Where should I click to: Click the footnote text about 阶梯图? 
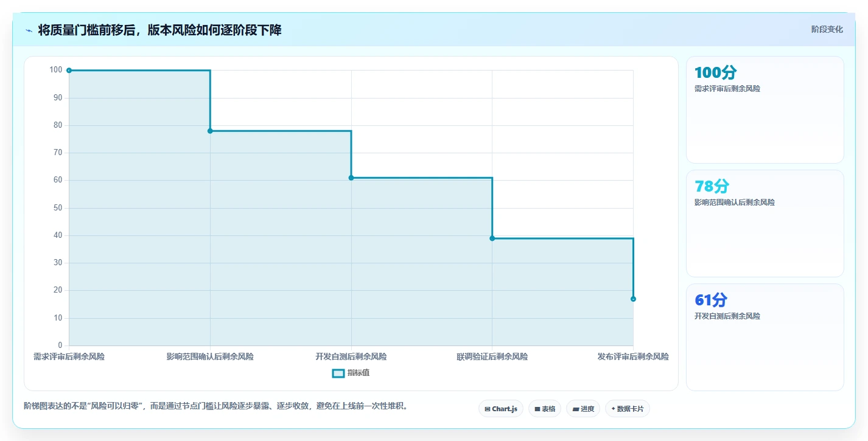[215, 406]
